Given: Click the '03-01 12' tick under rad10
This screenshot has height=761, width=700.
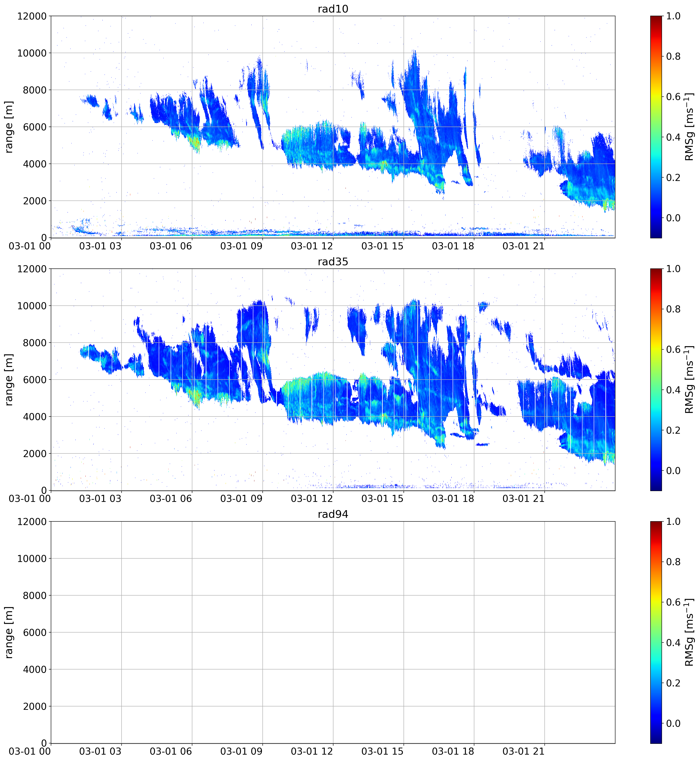Looking at the screenshot, I should click(312, 246).
